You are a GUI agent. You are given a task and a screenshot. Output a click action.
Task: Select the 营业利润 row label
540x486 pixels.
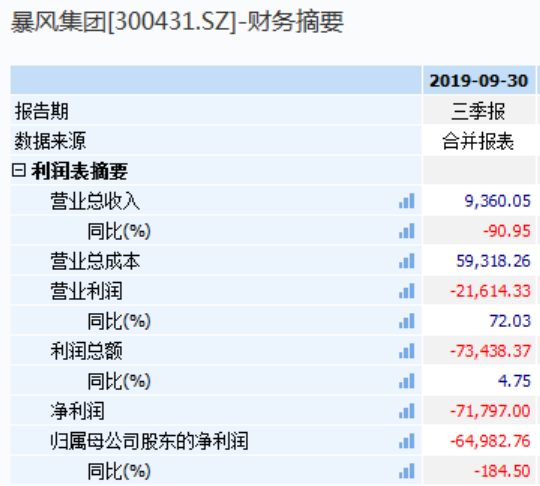point(86,291)
